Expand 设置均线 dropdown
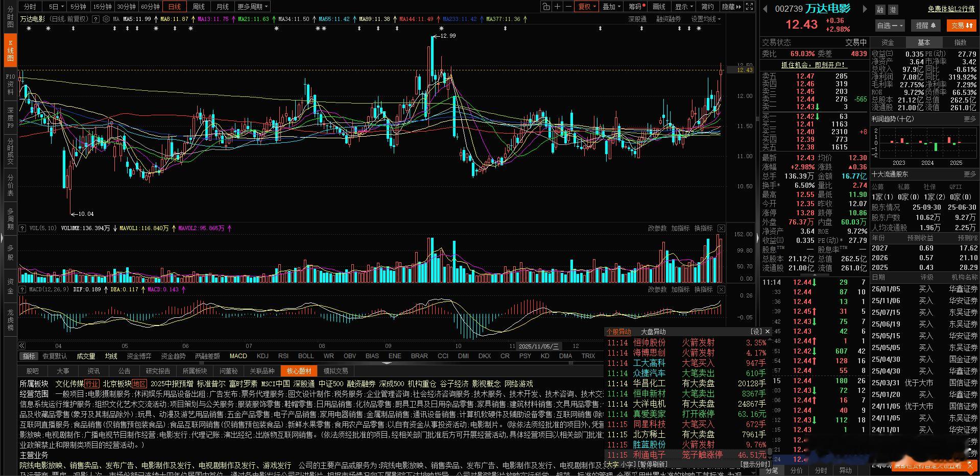 [x=706, y=19]
